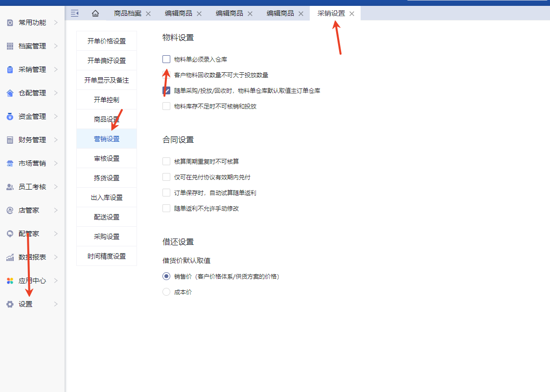
Task: Click the 档案管理 grid icon
Action: point(10,46)
